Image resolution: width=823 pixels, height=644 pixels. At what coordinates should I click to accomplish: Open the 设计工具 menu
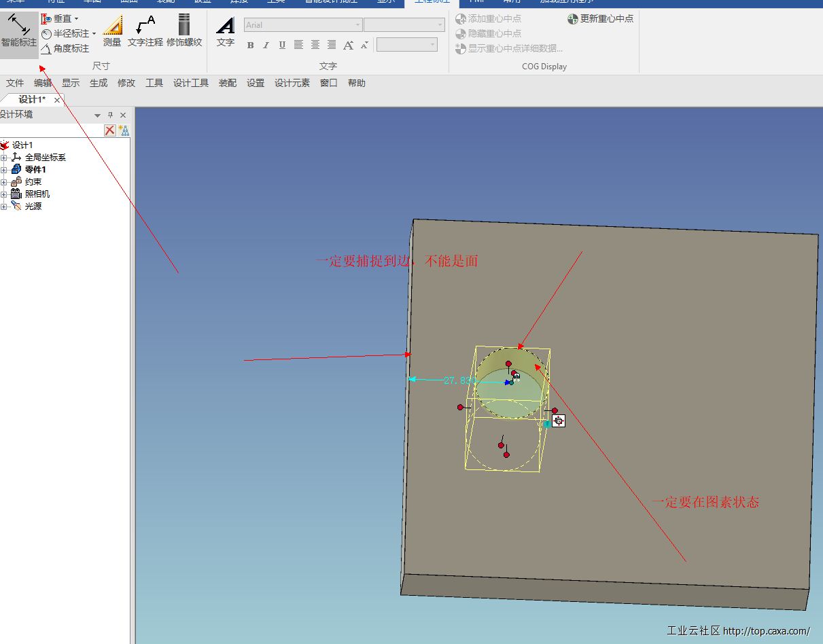(190, 83)
